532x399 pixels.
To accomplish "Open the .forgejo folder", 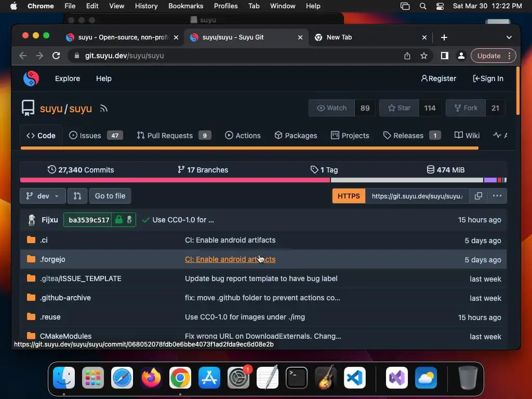I will (52, 259).
